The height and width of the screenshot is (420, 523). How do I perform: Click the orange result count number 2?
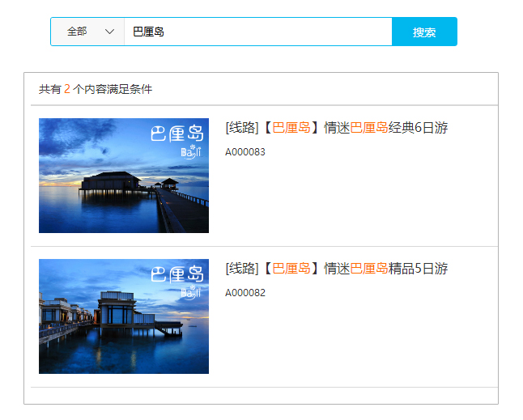[67, 89]
